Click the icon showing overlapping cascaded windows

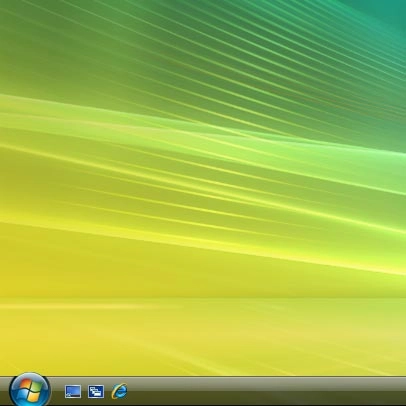click(x=96, y=392)
